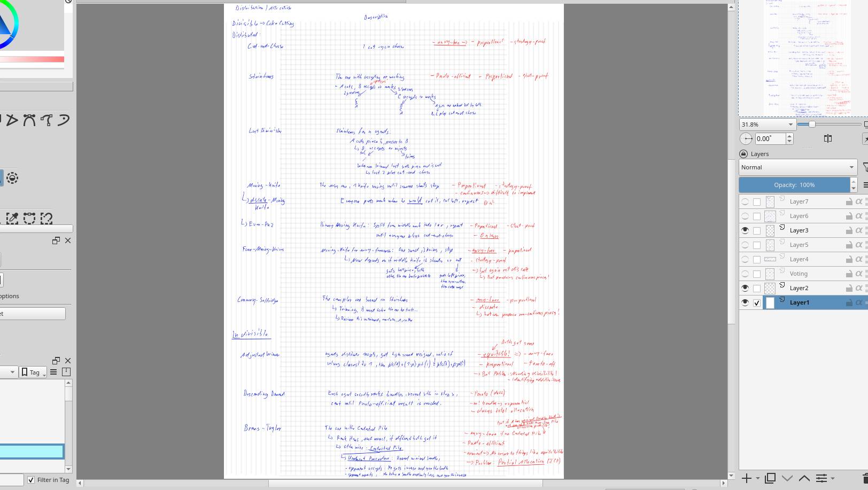
Task: Move the layer up
Action: (804, 478)
